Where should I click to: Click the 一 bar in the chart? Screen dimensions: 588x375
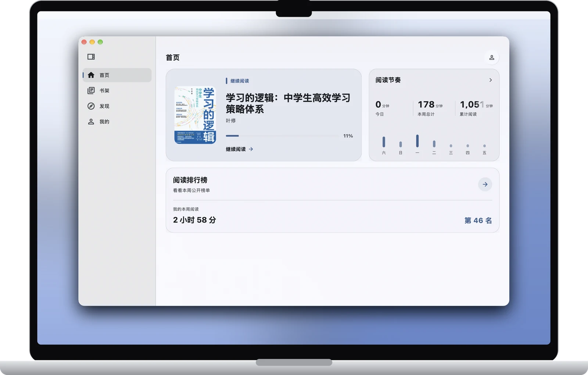click(x=417, y=141)
